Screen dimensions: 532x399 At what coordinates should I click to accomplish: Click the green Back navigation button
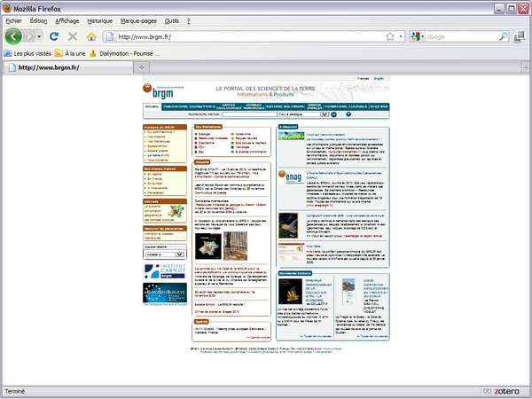(14, 36)
